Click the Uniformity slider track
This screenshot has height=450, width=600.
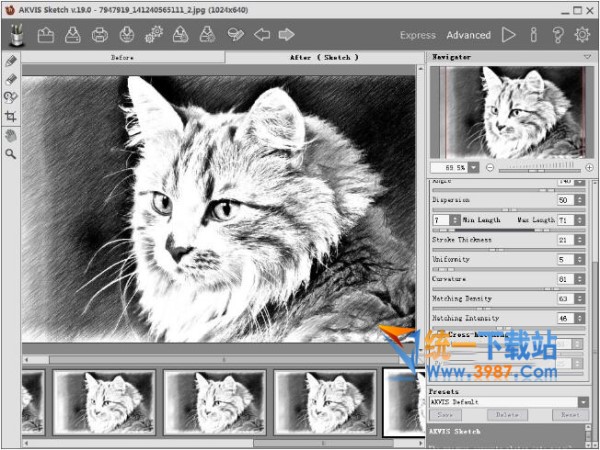tap(509, 269)
